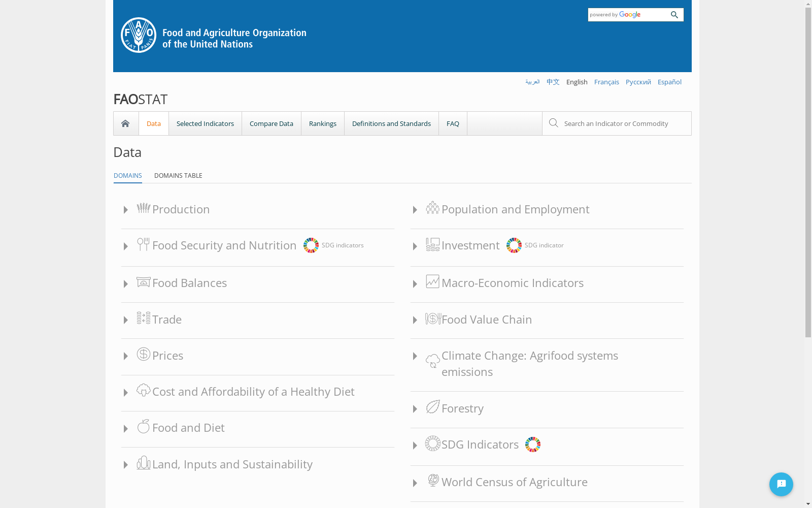Viewport: 812px width, 508px height.
Task: Click the FAO logo emblem
Action: pyautogui.click(x=139, y=35)
